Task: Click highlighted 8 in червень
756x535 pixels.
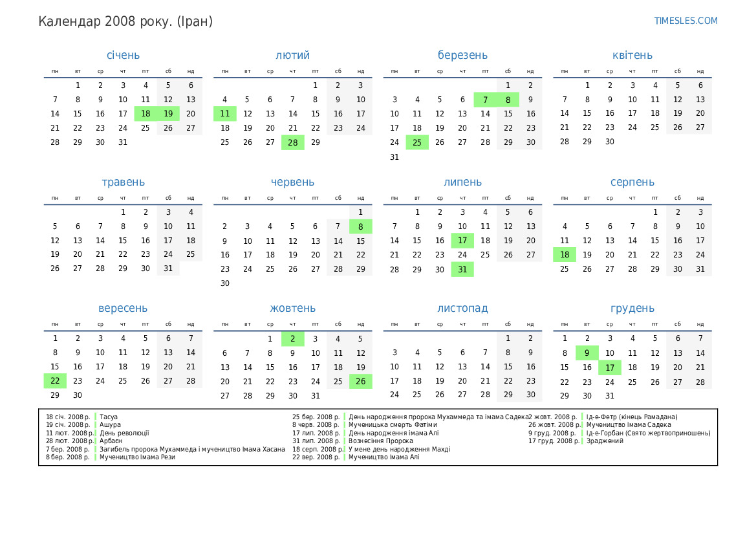Action: (360, 226)
